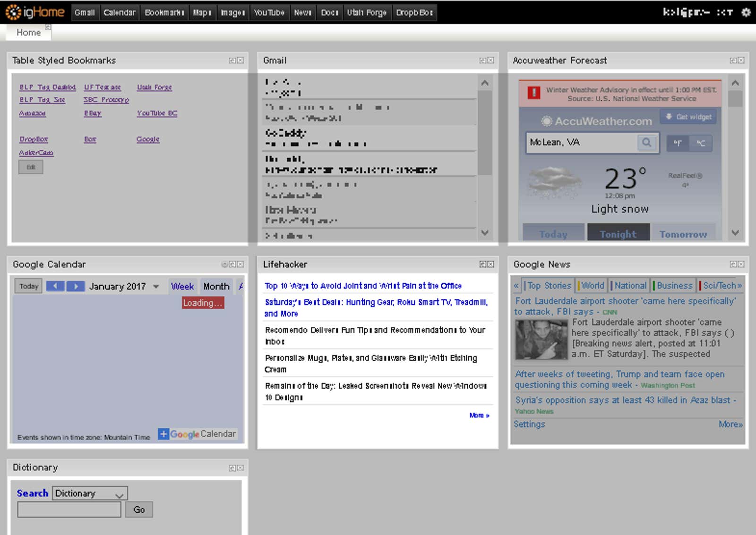This screenshot has width=756, height=535.
Task: Collapse the Google Calendar widget
Action: [x=232, y=264]
